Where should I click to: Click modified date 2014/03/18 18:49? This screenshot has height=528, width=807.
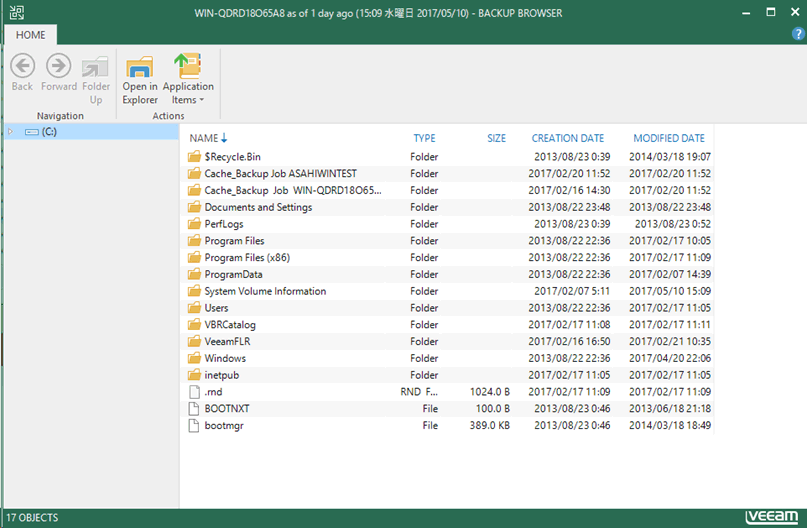click(670, 426)
